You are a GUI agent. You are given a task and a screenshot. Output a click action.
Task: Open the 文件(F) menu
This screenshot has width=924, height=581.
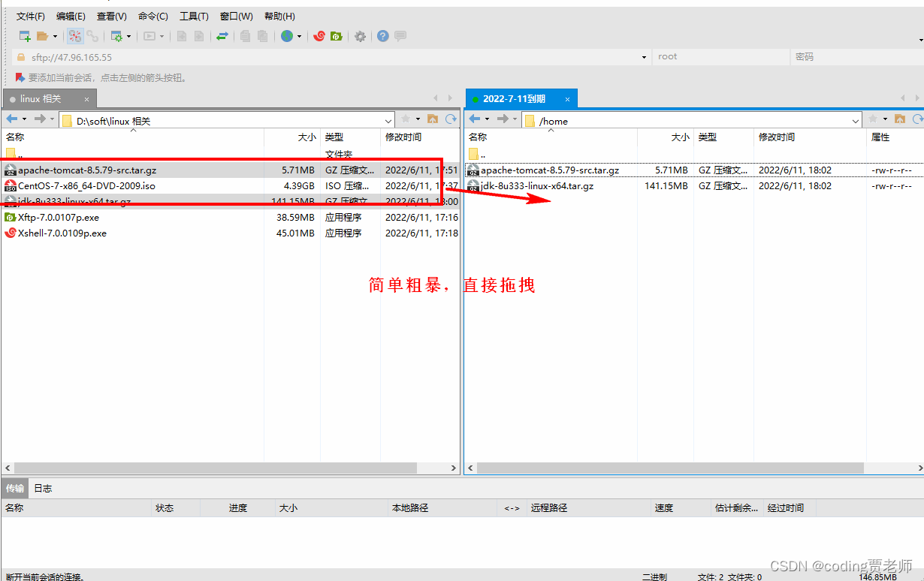pyautogui.click(x=31, y=17)
